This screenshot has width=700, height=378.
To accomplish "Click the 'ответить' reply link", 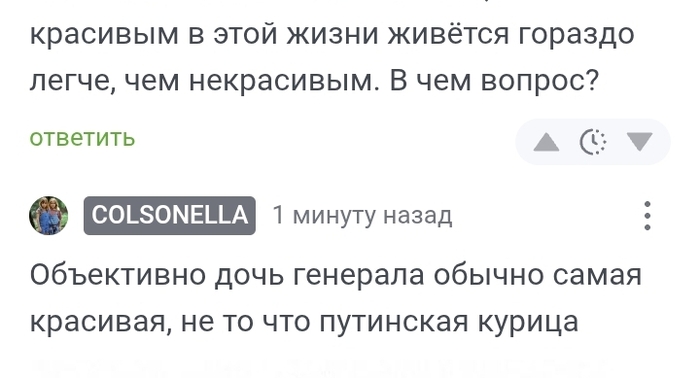I will pos(82,138).
